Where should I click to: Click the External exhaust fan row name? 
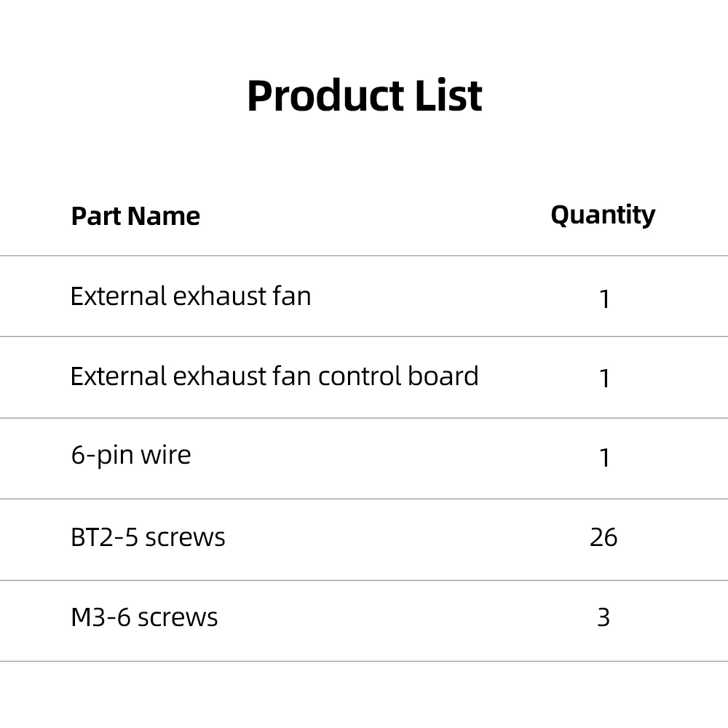(191, 296)
